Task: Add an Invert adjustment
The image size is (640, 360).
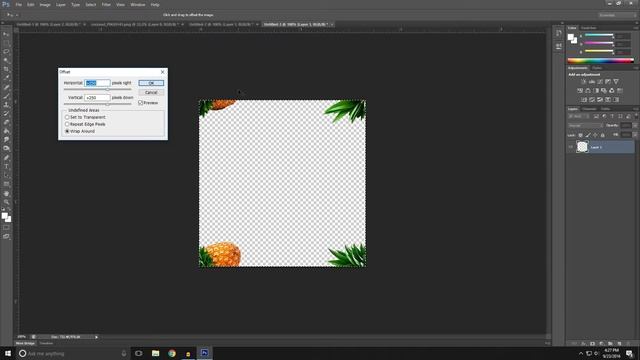Action: click(x=584, y=100)
